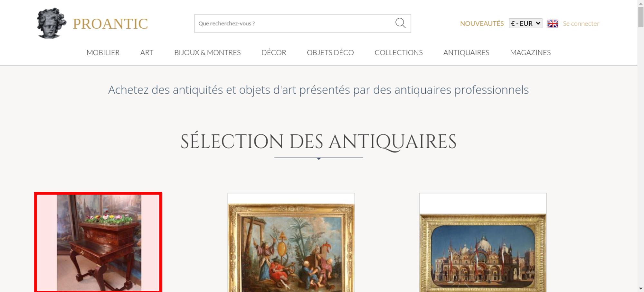Click the PROANTIC brand name text
644x292 pixels.
coord(110,24)
